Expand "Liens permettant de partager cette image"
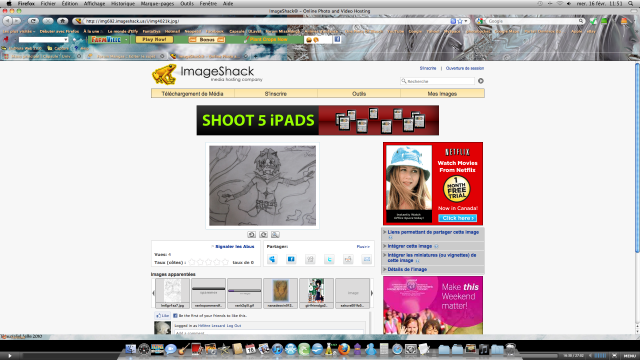Image resolution: width=640 pixels, height=360 pixels. (x=433, y=232)
